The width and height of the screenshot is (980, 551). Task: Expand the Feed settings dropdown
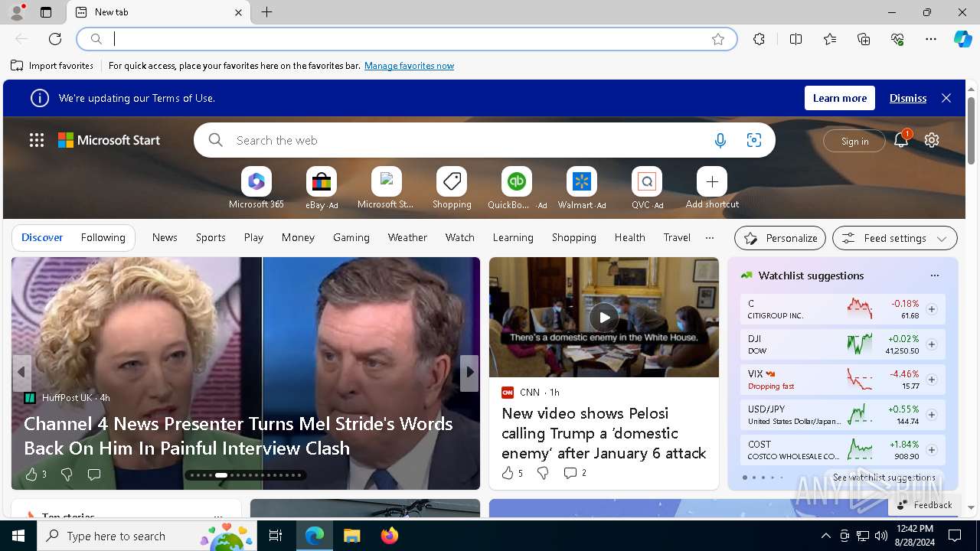(895, 238)
